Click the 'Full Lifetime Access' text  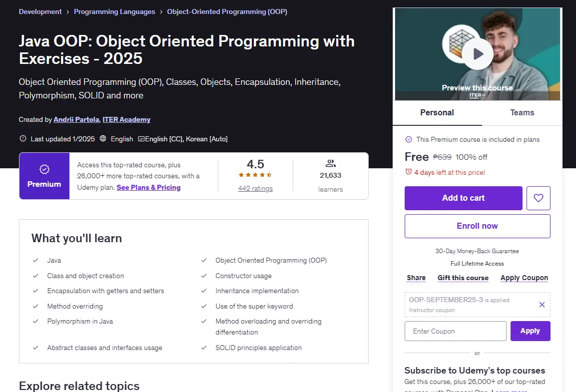click(477, 264)
